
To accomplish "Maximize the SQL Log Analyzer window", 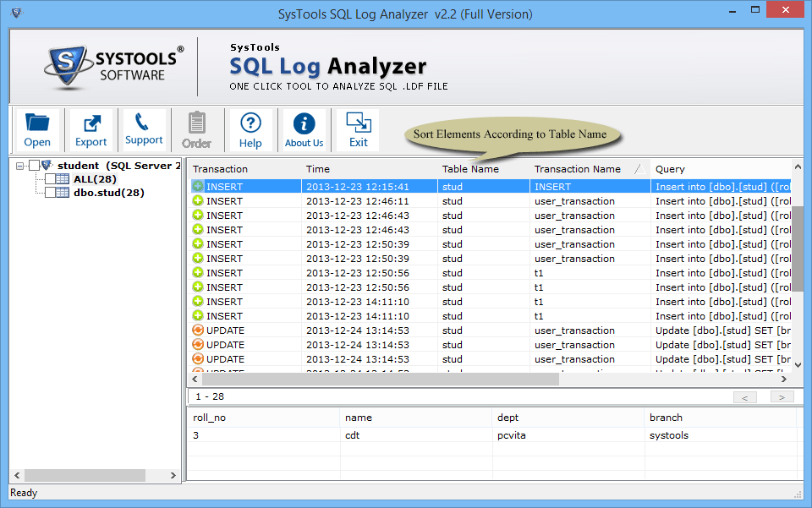I will 755,10.
